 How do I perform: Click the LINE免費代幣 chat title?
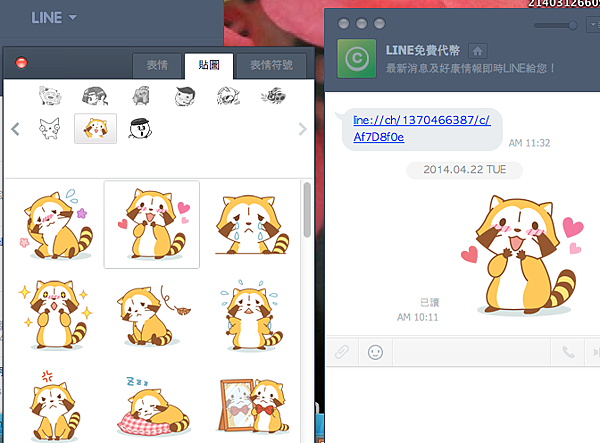tap(422, 50)
